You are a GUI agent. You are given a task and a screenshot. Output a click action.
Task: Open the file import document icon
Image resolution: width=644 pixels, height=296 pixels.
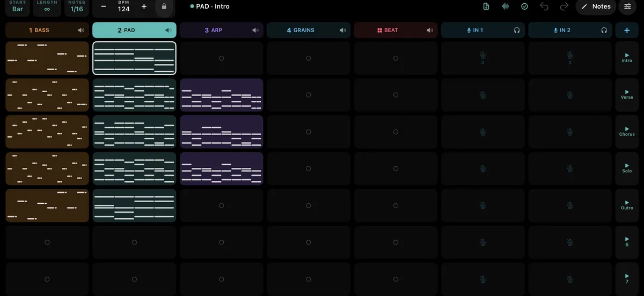(x=486, y=6)
